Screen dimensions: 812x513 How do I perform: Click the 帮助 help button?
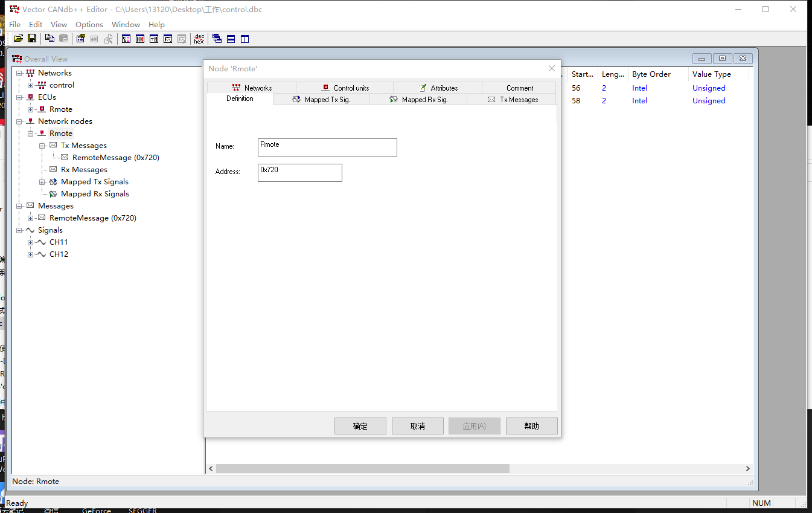(x=531, y=425)
